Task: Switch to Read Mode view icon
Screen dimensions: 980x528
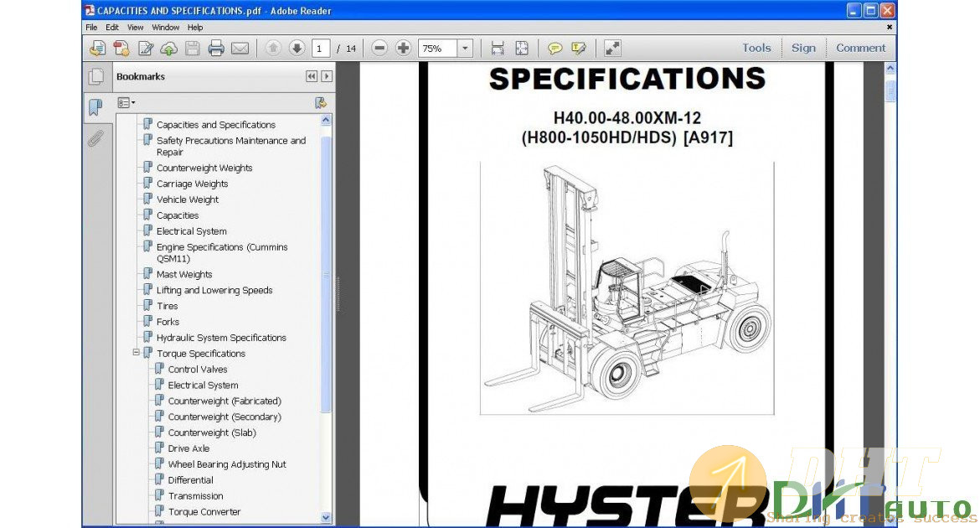Action: (612, 48)
